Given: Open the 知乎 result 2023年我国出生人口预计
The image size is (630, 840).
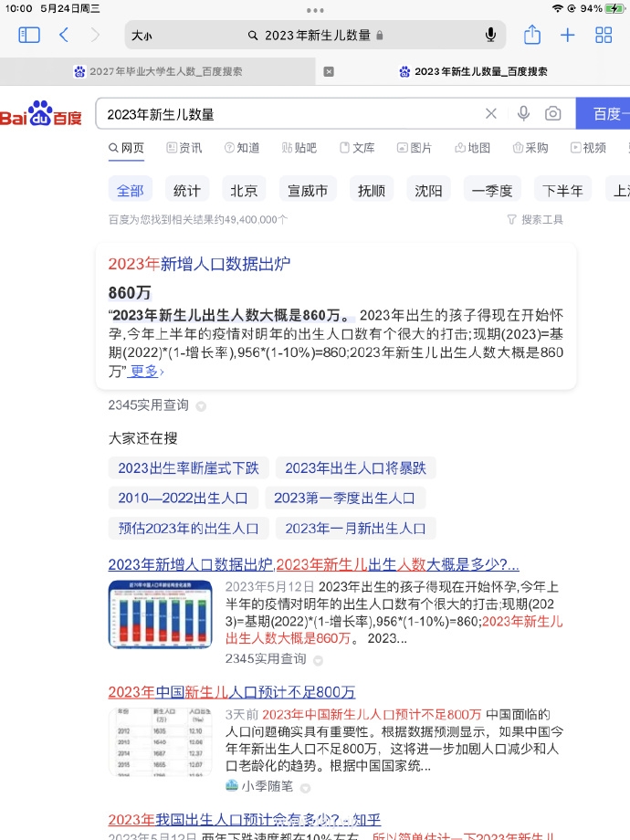Looking at the screenshot, I should tap(245, 820).
